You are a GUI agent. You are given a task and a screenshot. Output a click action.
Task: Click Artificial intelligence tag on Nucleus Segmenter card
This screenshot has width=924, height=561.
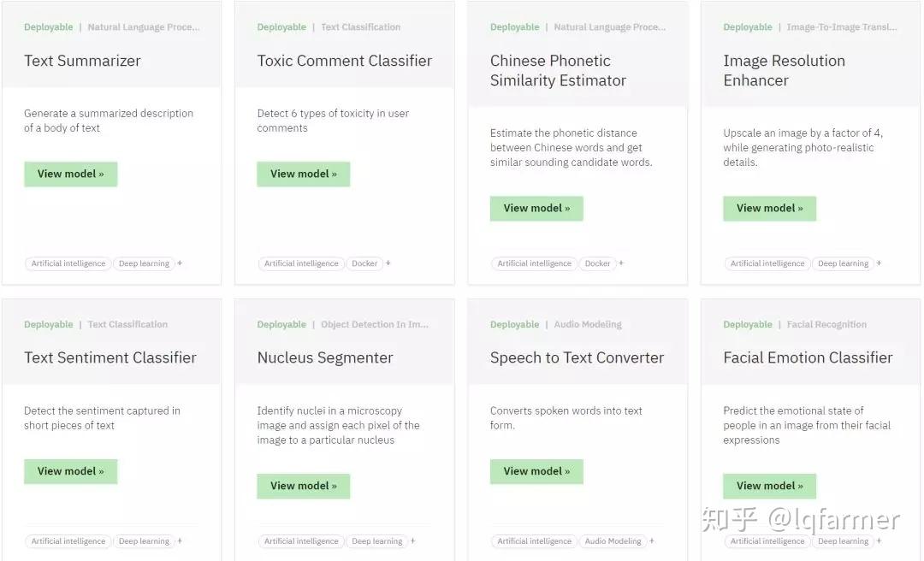[301, 541]
